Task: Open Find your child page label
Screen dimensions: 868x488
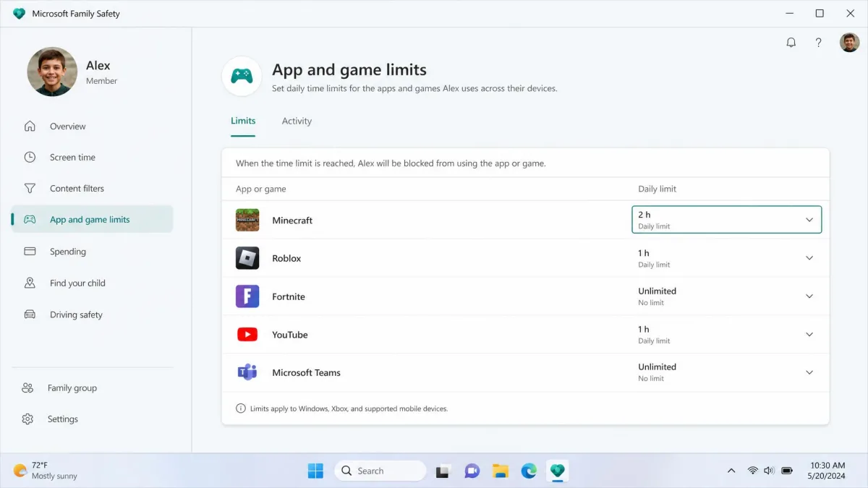Action: (77, 283)
